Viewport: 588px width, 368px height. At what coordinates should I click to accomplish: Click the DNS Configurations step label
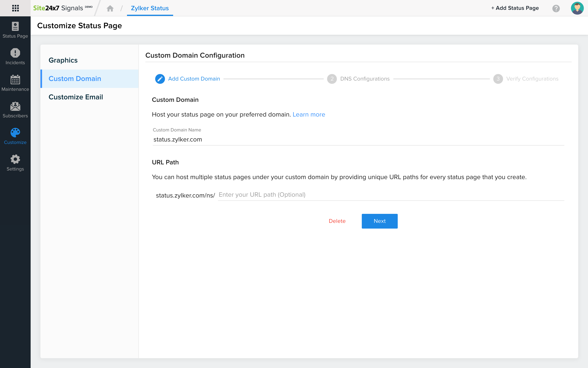coord(365,79)
